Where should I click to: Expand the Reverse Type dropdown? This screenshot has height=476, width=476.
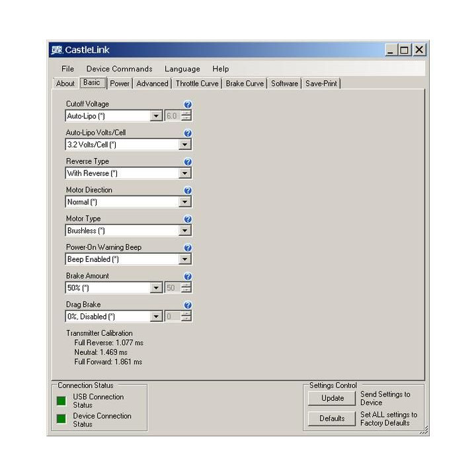click(x=184, y=173)
